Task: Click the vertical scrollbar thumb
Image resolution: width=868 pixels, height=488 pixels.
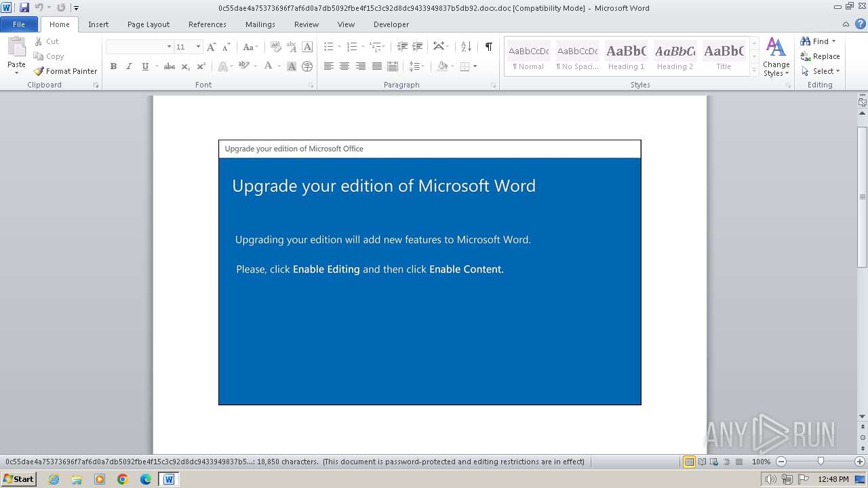Action: (x=862, y=197)
